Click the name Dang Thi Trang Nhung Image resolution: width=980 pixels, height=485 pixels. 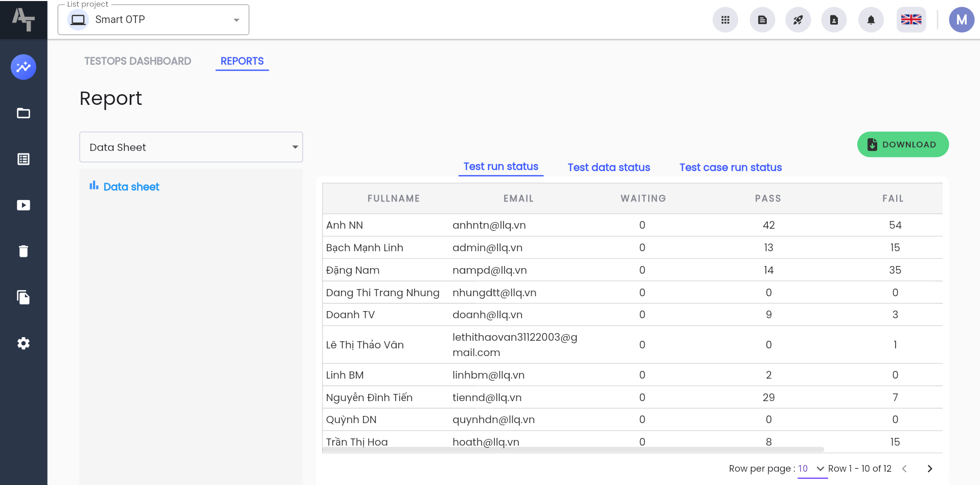[382, 293]
